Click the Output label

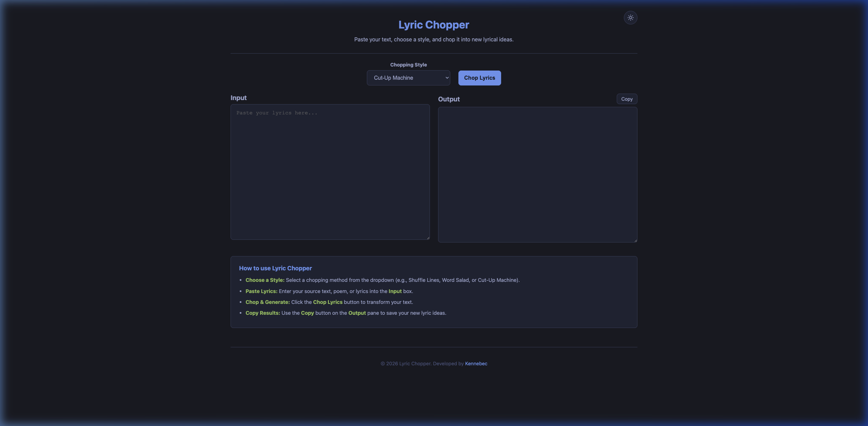point(449,99)
